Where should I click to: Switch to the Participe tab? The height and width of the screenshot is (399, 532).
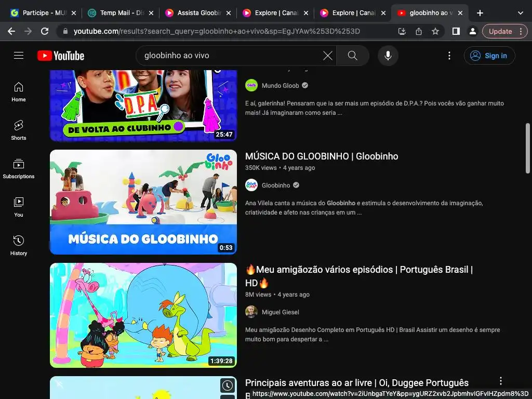tap(44, 13)
